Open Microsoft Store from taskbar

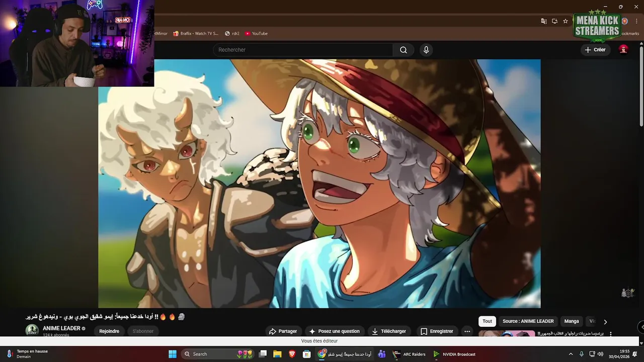(x=306, y=354)
